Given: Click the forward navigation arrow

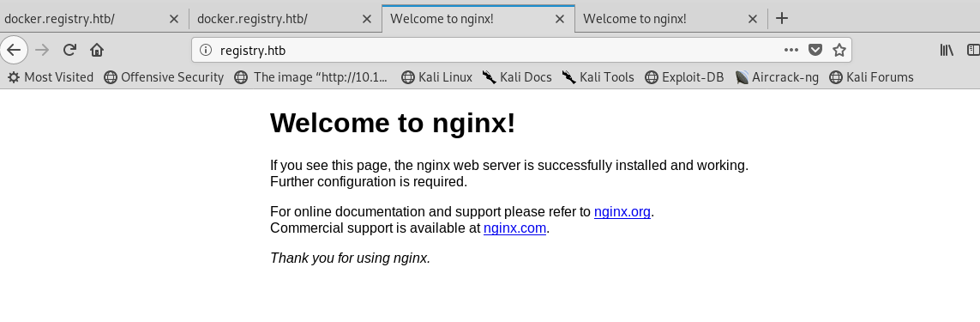Looking at the screenshot, I should 42,50.
